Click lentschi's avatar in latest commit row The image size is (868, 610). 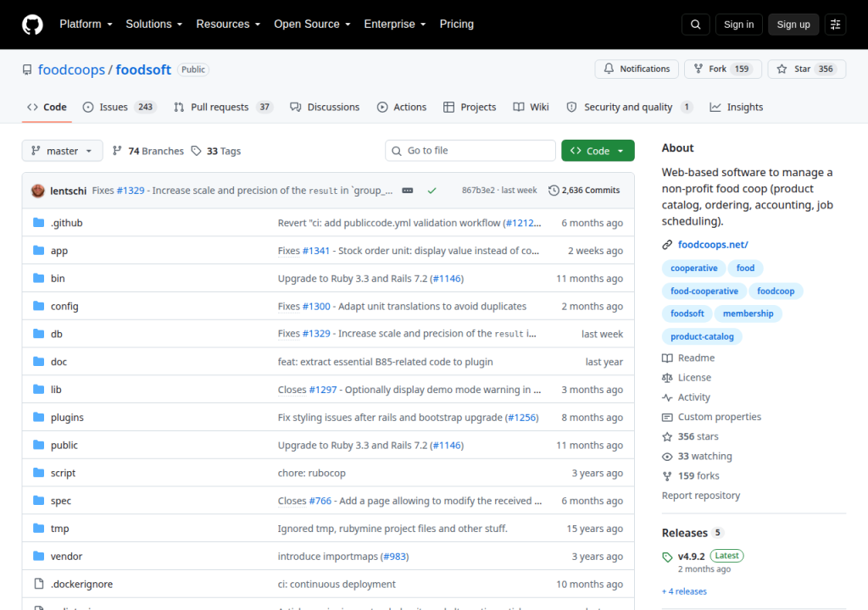(x=37, y=191)
